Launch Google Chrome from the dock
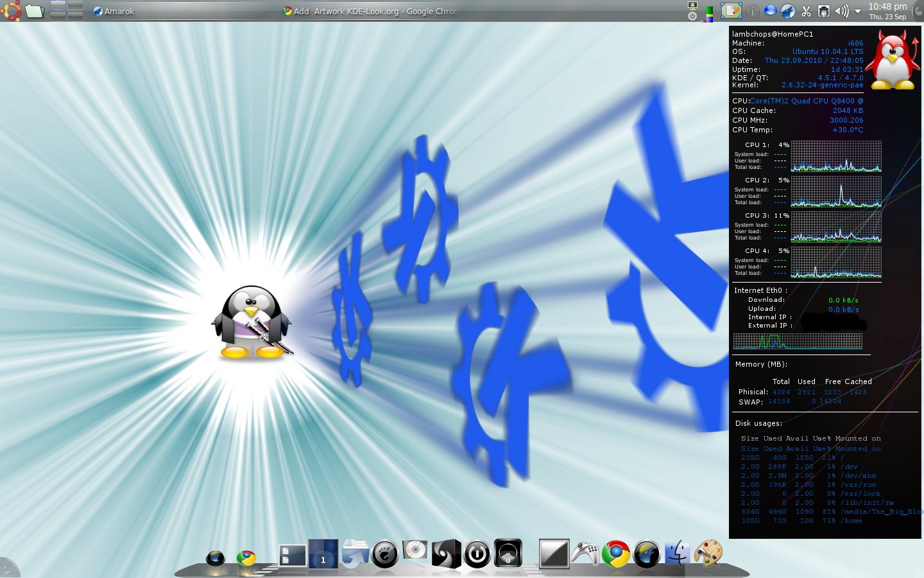 615,554
